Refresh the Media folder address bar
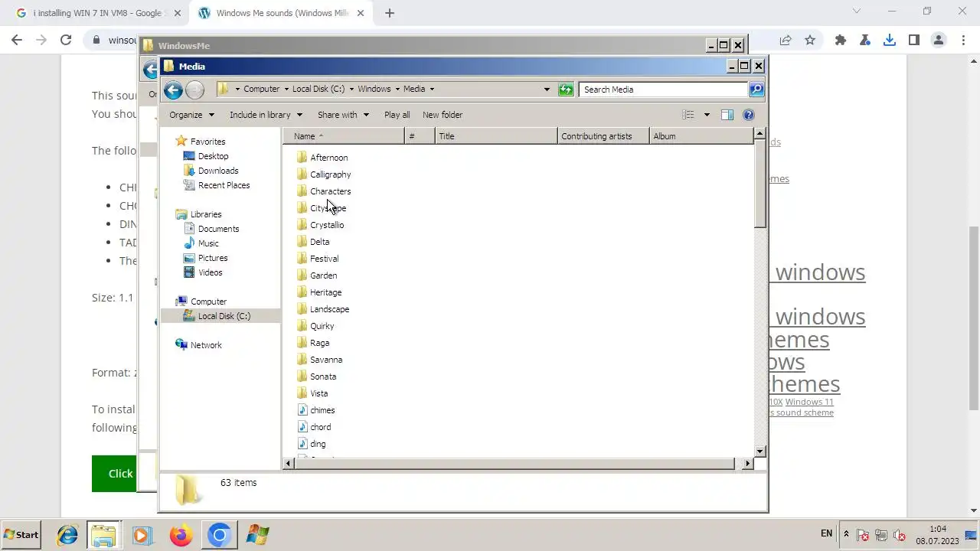The image size is (980, 551). [566, 90]
